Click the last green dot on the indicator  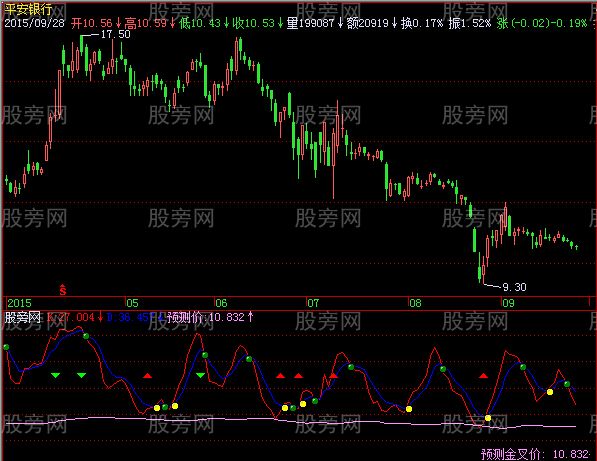(567, 384)
